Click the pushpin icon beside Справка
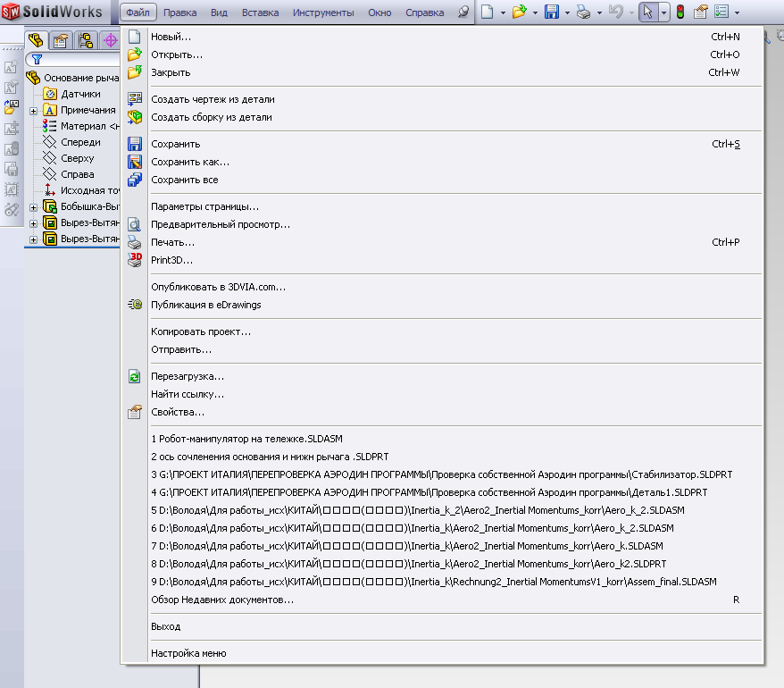 [x=463, y=12]
